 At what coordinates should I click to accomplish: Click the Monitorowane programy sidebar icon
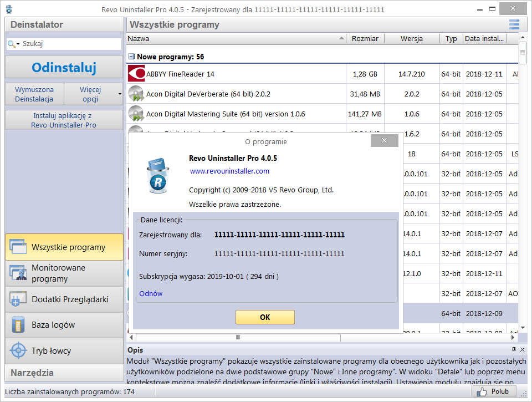18,273
